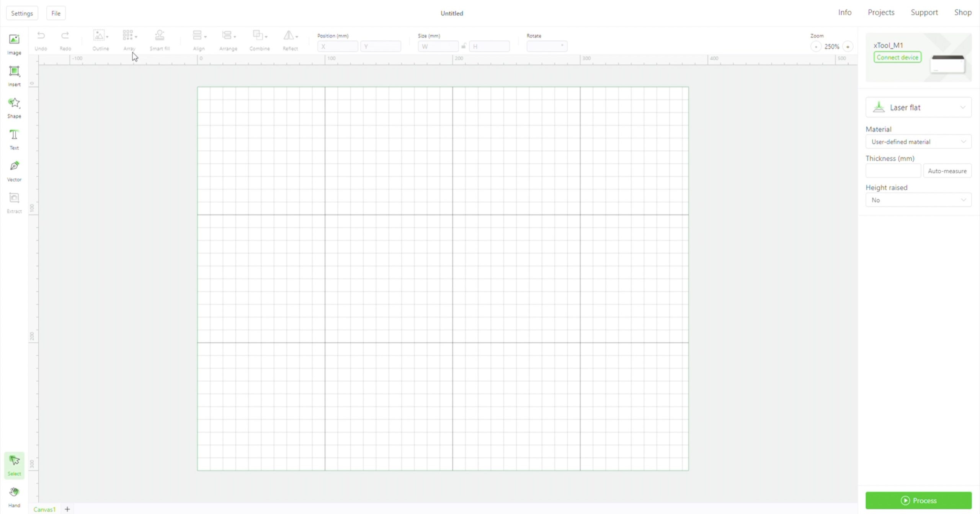Select the Image tool in the sidebar

(14, 43)
